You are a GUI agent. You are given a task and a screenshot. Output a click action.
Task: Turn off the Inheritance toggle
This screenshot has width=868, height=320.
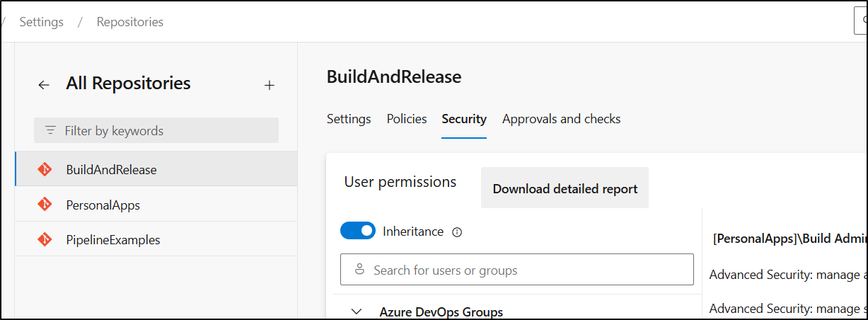(358, 231)
